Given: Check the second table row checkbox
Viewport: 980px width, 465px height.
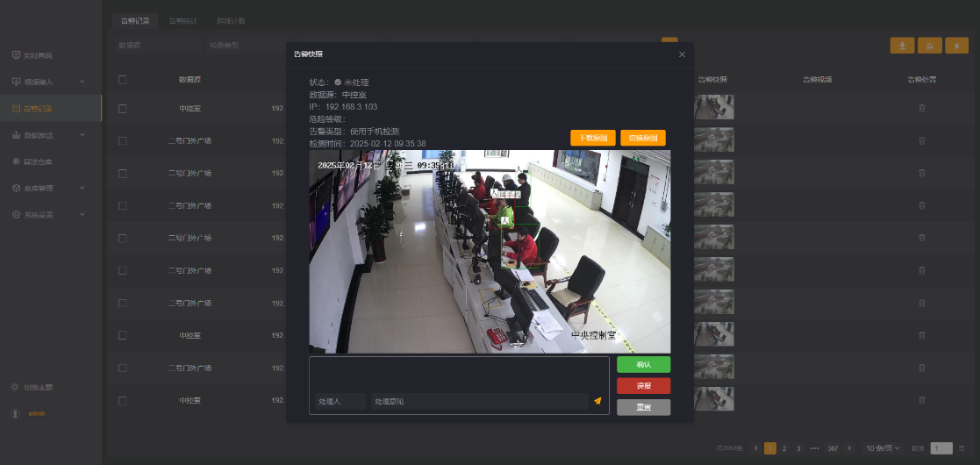Looking at the screenshot, I should 123,140.
